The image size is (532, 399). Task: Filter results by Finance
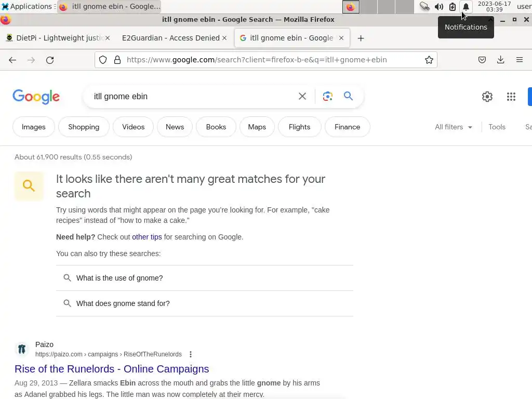click(x=348, y=127)
